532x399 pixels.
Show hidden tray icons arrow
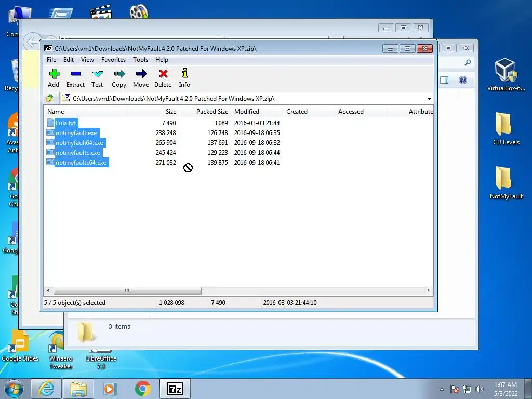point(442,389)
